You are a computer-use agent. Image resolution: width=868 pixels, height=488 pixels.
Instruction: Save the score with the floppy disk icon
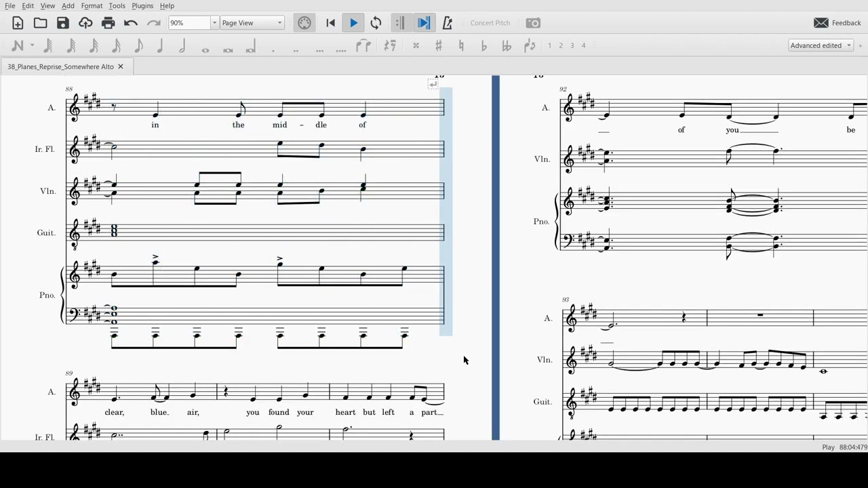(63, 23)
